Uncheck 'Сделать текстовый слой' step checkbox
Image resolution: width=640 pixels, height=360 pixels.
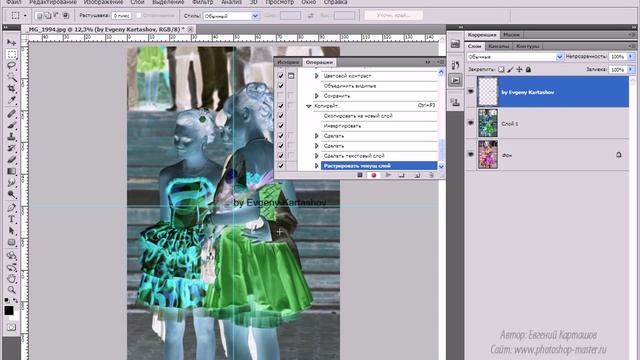click(x=280, y=156)
